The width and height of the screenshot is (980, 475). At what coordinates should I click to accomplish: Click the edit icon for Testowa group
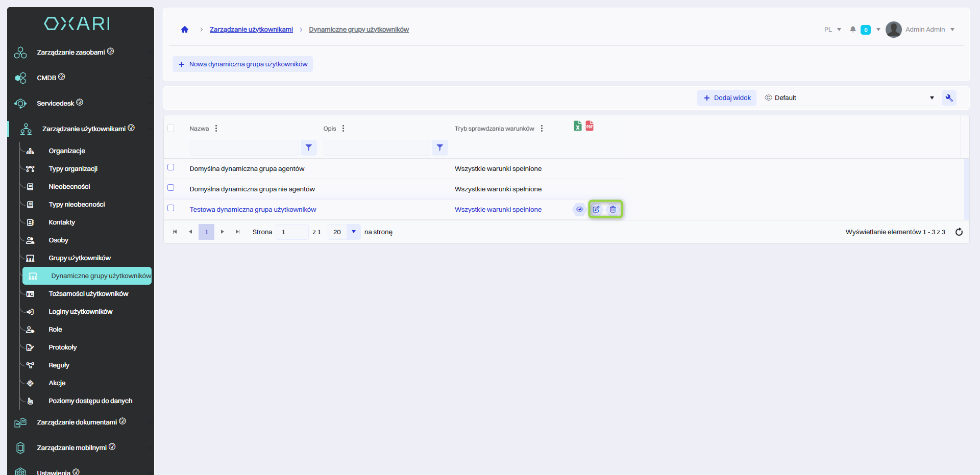click(596, 209)
